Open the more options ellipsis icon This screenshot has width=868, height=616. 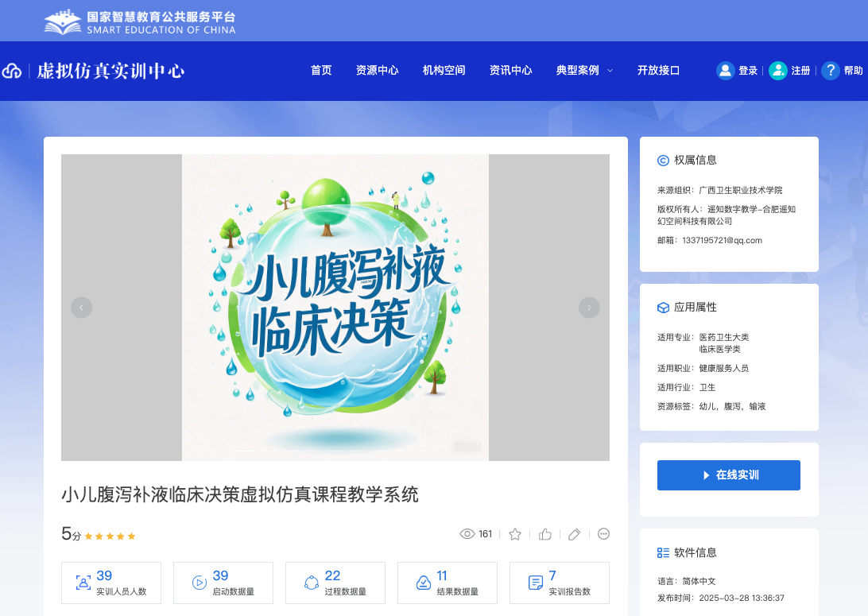click(x=603, y=534)
